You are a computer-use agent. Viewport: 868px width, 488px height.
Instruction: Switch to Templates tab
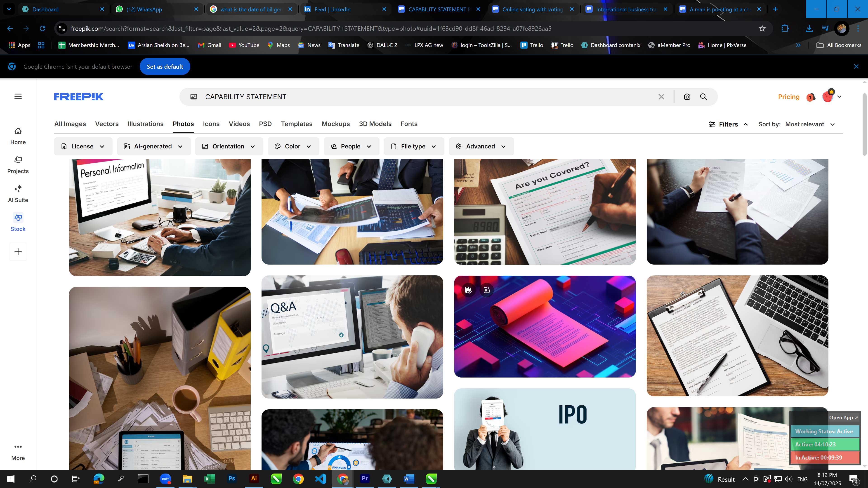[x=297, y=124]
